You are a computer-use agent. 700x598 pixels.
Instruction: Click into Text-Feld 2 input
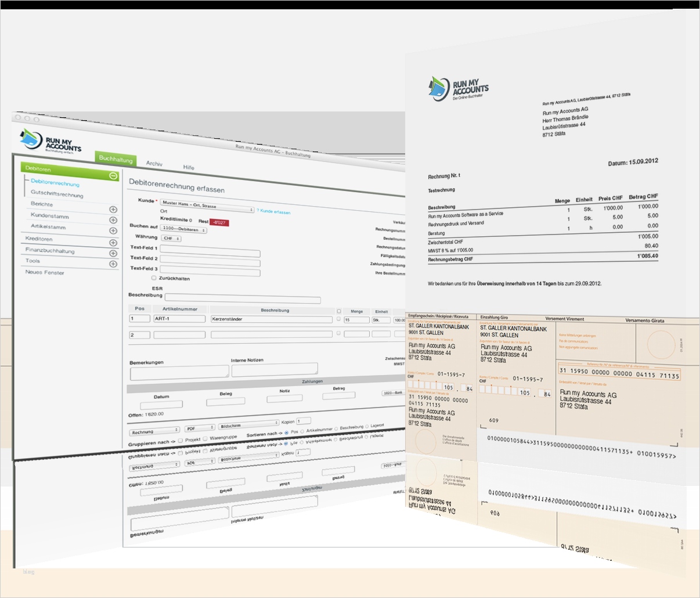coord(210,260)
